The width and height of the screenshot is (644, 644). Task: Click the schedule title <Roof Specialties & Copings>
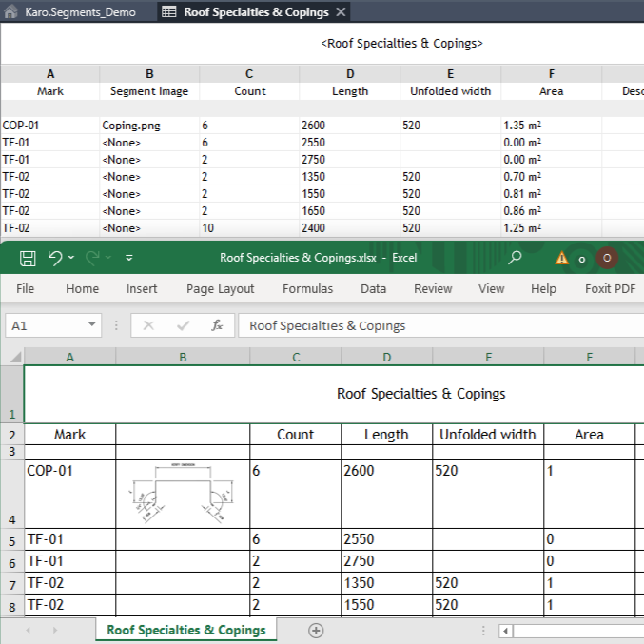pyautogui.click(x=401, y=43)
